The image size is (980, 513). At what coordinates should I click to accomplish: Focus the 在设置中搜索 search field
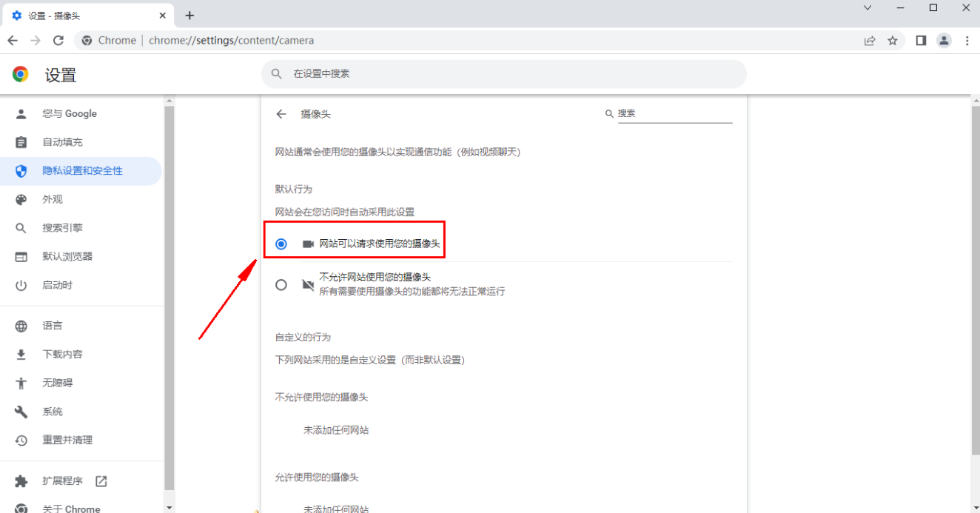(503, 74)
